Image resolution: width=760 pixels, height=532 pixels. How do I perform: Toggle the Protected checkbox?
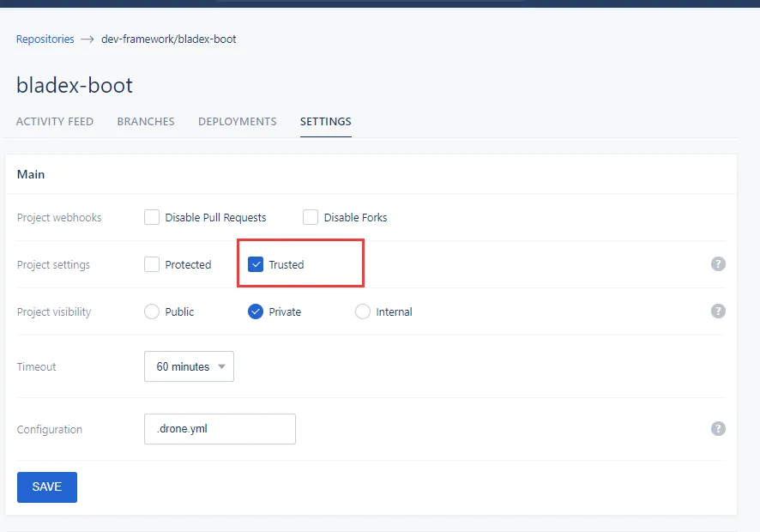[x=152, y=264]
